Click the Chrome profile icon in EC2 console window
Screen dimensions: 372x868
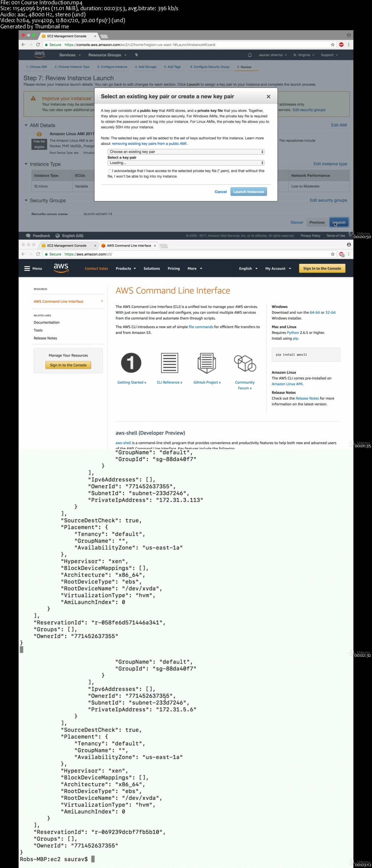point(349,35)
